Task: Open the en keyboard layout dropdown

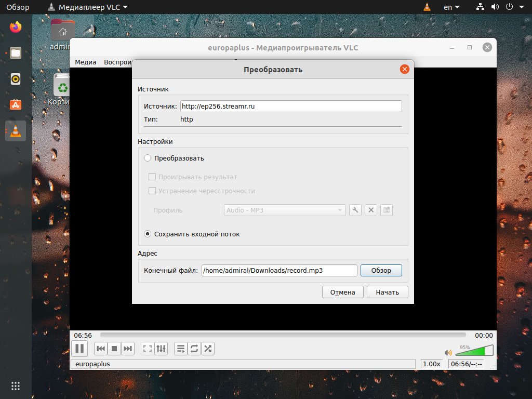Action: [x=451, y=7]
